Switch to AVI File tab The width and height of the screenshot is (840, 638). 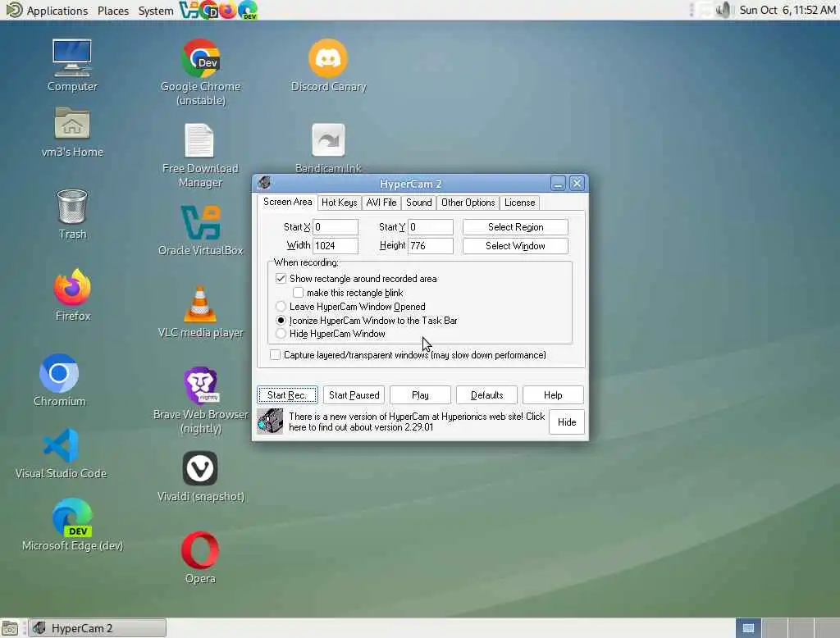point(381,203)
